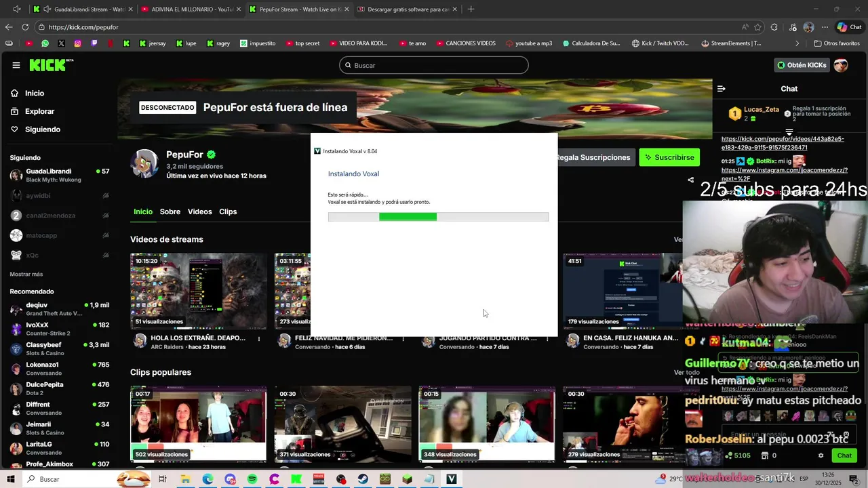Image resolution: width=868 pixels, height=488 pixels.
Task: Open Siguiendo in the sidebar
Action: point(35,129)
